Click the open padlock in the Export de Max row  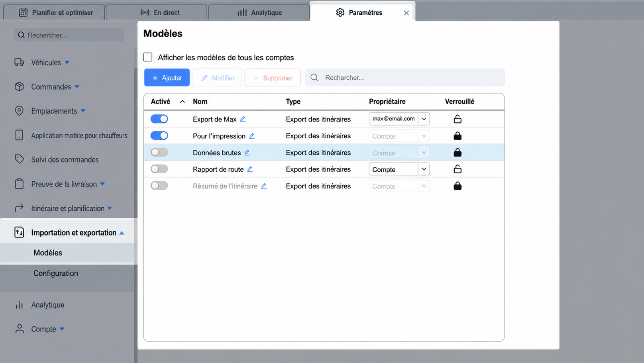click(x=457, y=119)
